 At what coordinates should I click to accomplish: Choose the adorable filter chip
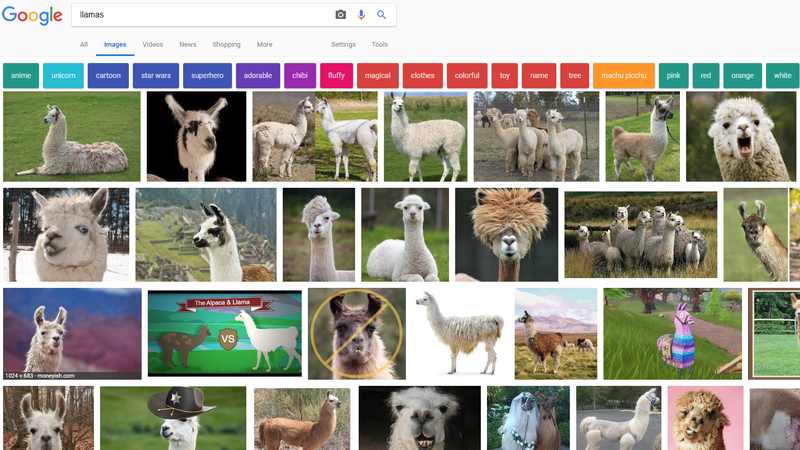[x=258, y=76]
